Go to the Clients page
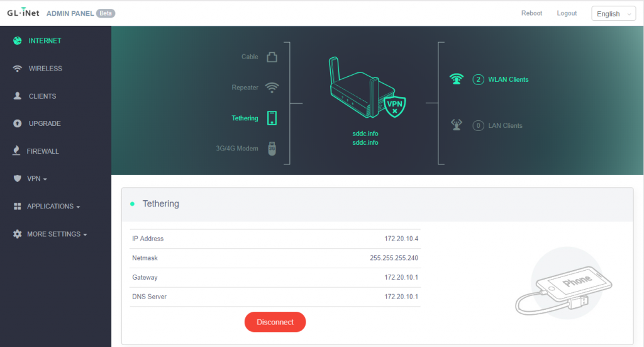The image size is (644, 347). pos(42,96)
